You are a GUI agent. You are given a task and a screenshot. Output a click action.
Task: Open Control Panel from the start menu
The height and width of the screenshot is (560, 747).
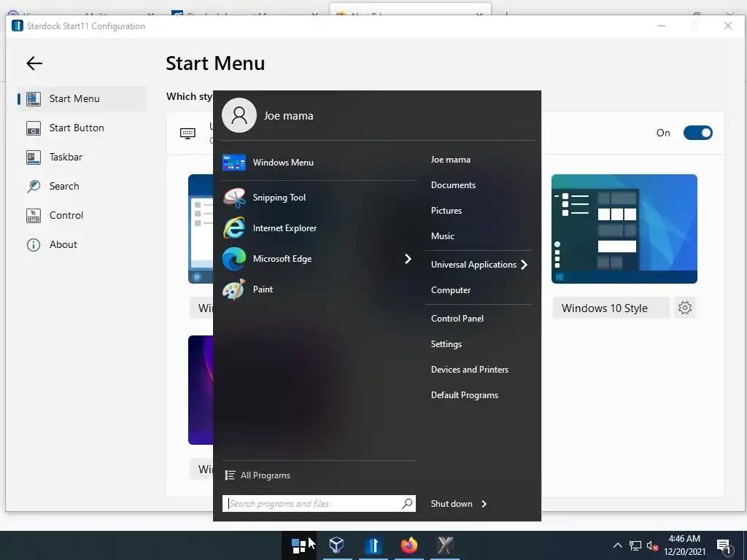[x=457, y=319]
